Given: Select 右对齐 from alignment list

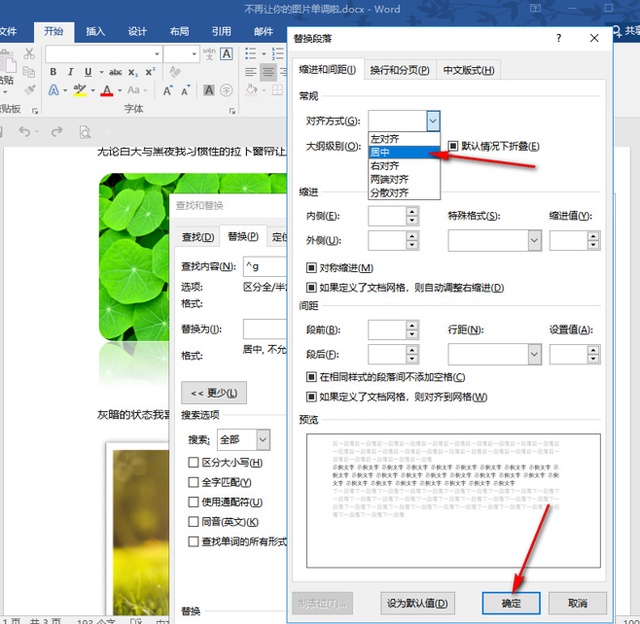Looking at the screenshot, I should coord(404,166).
